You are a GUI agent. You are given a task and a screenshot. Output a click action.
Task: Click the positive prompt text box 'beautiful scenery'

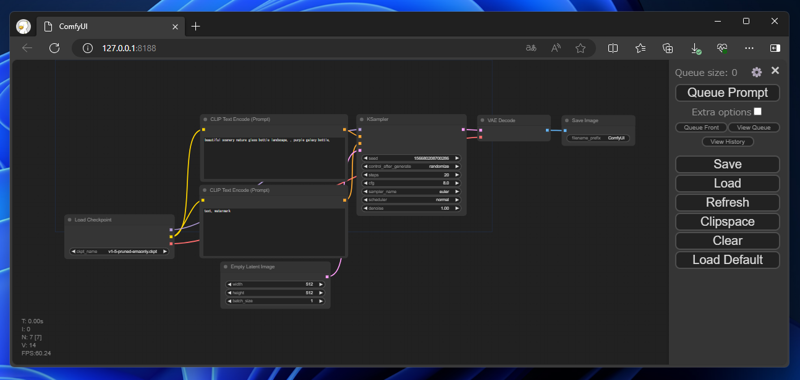(x=274, y=157)
